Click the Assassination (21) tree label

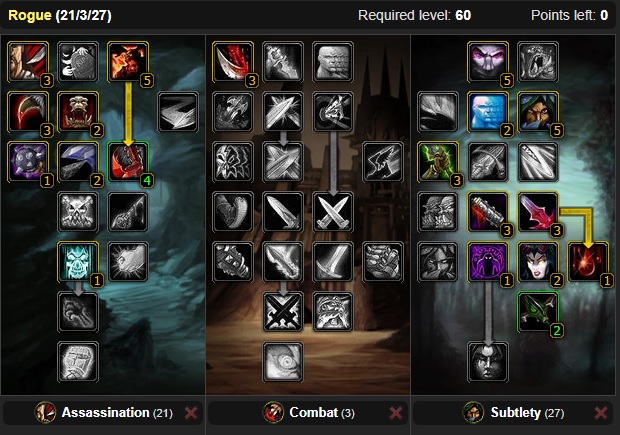[117, 412]
